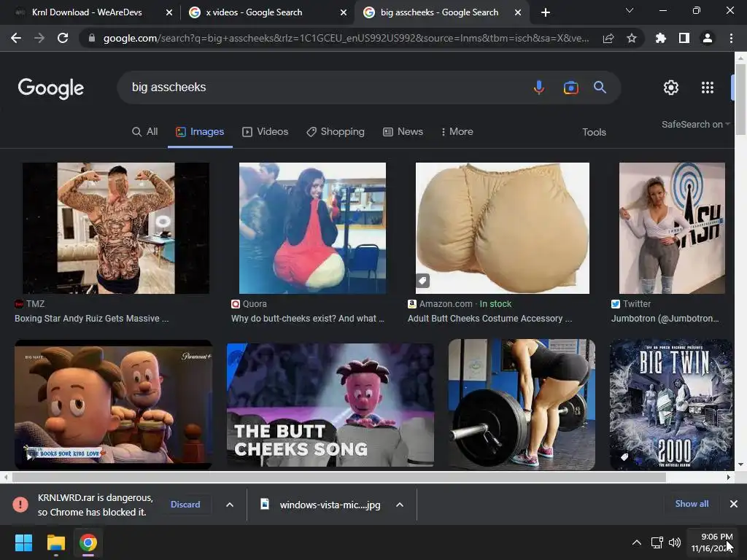747x560 pixels.
Task: Close the x videos search tab
Action: coord(344,12)
